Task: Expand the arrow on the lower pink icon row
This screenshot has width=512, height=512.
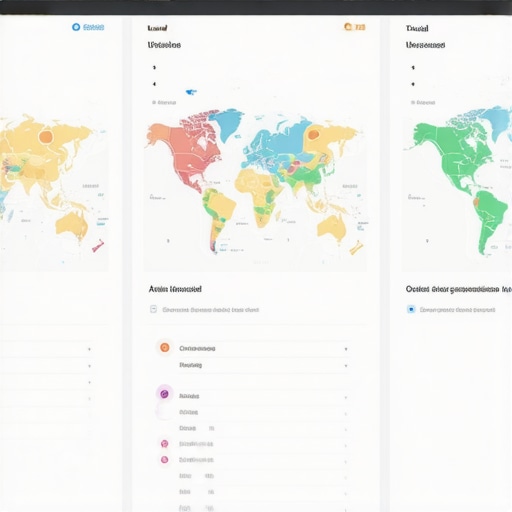Action: pyautogui.click(x=346, y=462)
